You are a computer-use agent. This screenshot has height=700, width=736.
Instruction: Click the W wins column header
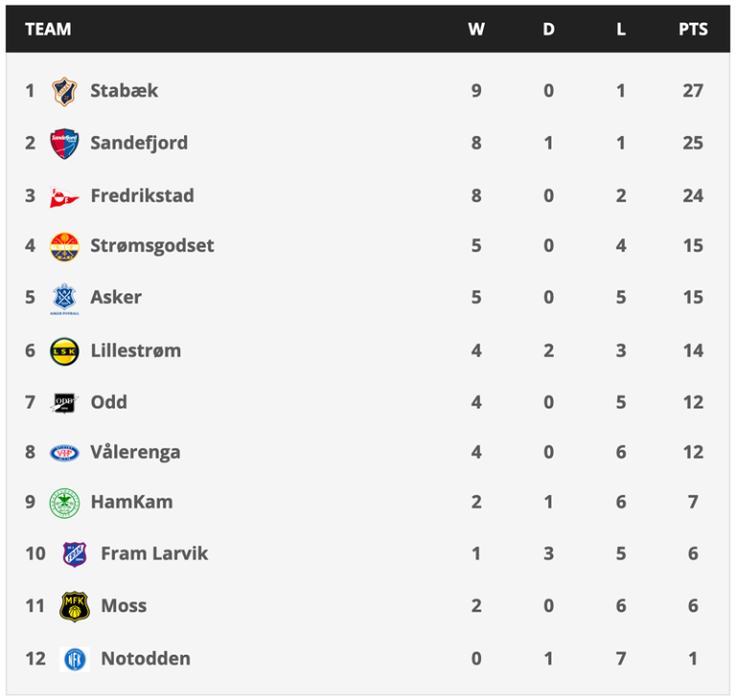(476, 29)
